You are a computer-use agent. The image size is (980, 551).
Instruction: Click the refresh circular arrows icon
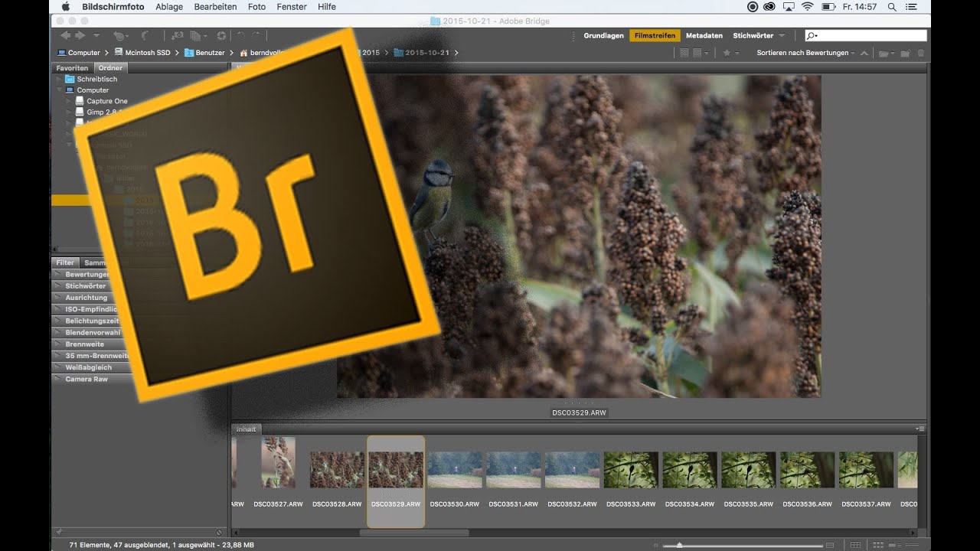[x=221, y=36]
